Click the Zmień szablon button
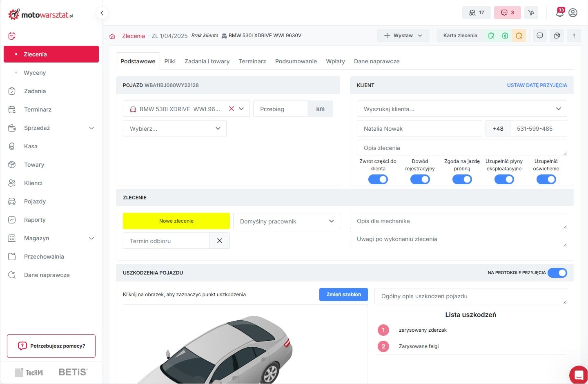Image resolution: width=588 pixels, height=384 pixels. tap(343, 295)
